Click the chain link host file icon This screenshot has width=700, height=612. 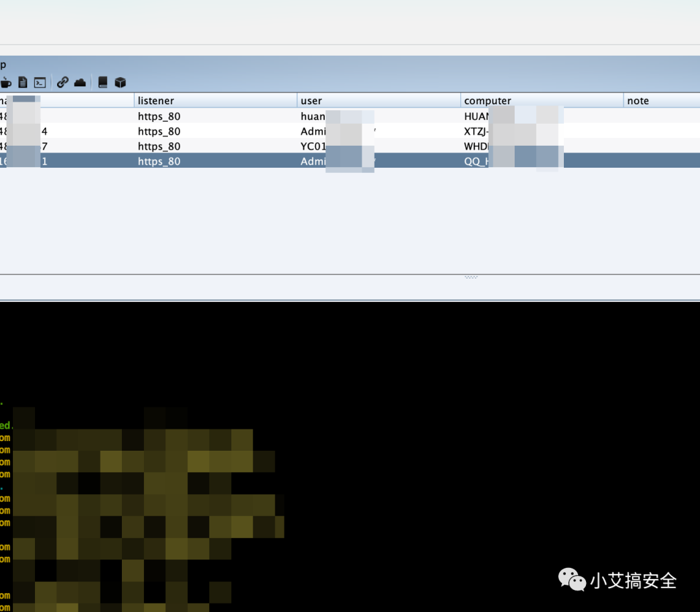(62, 82)
